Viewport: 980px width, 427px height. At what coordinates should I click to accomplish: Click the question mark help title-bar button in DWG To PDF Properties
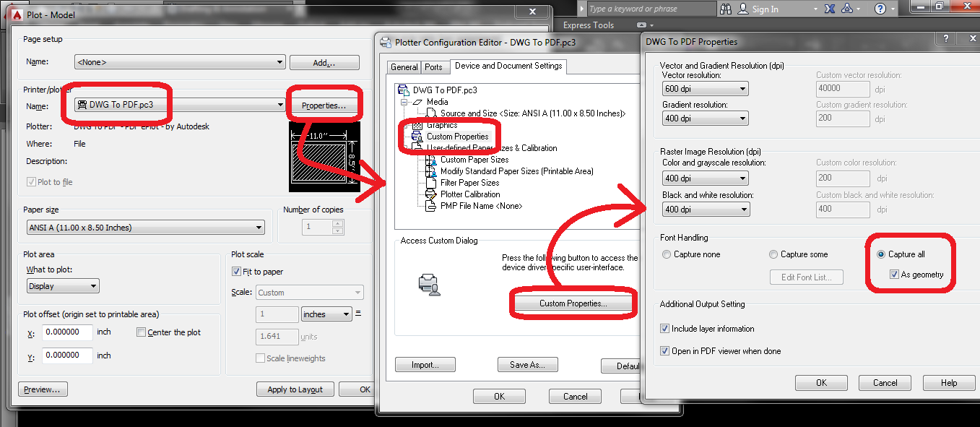[945, 38]
